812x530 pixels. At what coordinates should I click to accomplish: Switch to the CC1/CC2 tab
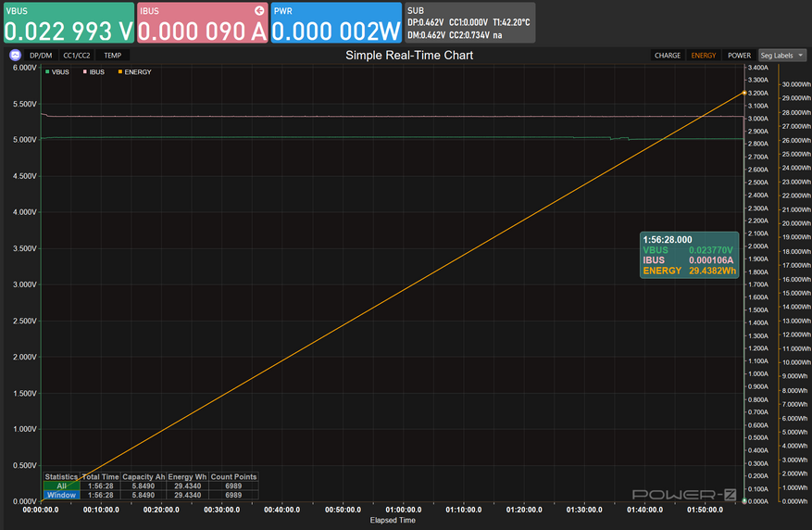pyautogui.click(x=77, y=56)
